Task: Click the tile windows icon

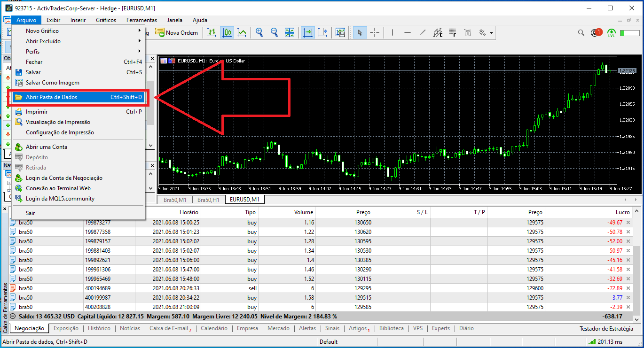Action: click(290, 33)
